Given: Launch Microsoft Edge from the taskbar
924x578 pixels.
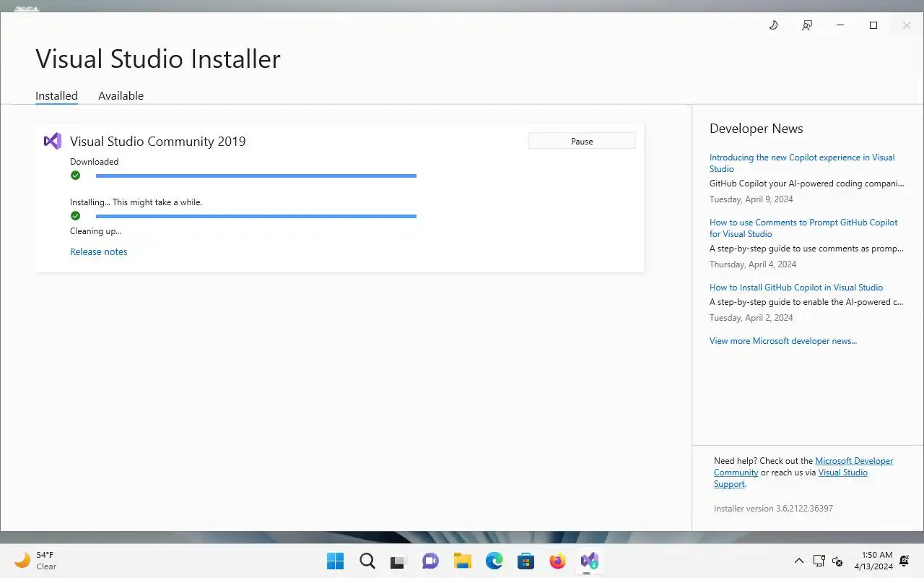Looking at the screenshot, I should click(x=494, y=561).
